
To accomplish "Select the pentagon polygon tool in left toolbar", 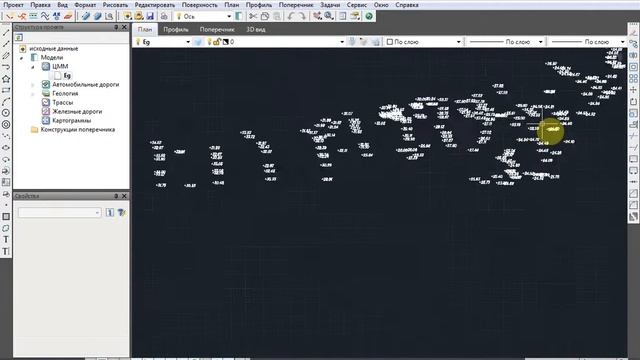I will (6, 79).
